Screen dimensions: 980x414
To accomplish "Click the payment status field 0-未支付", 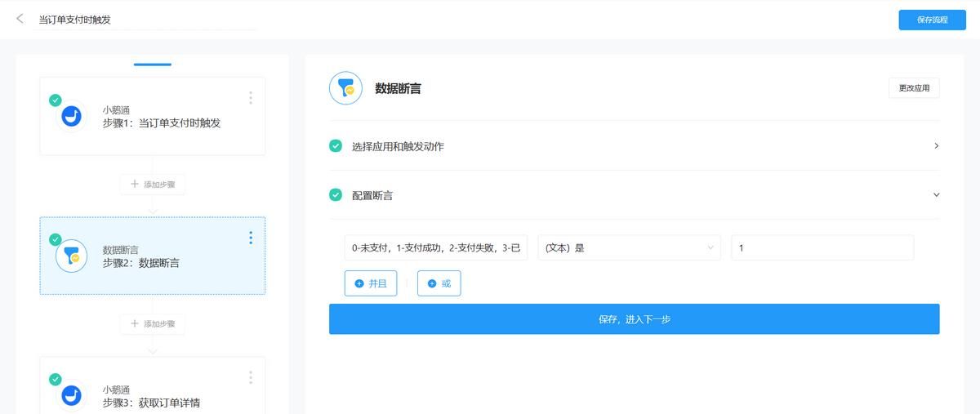I will (x=436, y=247).
